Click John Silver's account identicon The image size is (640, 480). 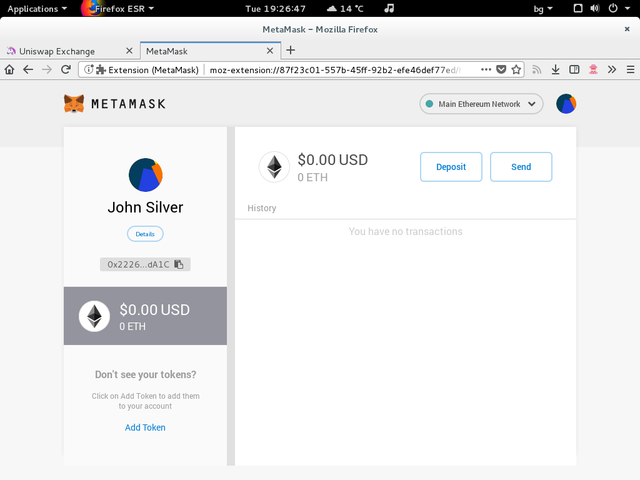click(145, 175)
